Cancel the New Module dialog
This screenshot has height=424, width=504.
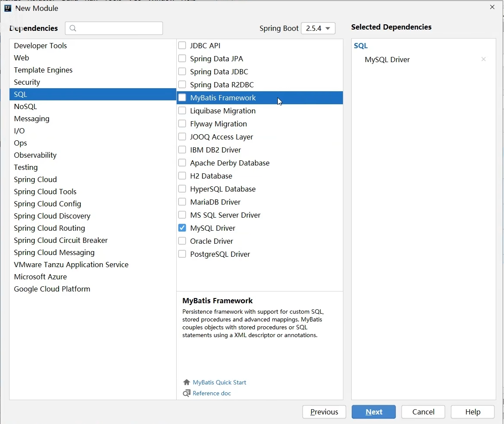(x=423, y=412)
